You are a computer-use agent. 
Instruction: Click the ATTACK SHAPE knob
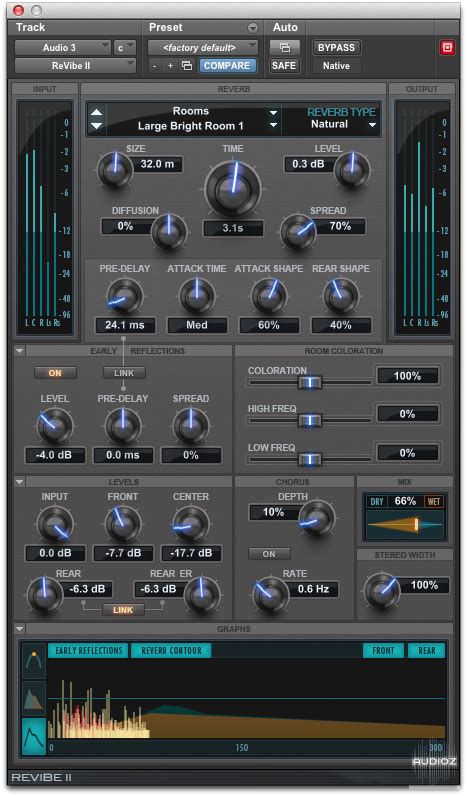[269, 296]
